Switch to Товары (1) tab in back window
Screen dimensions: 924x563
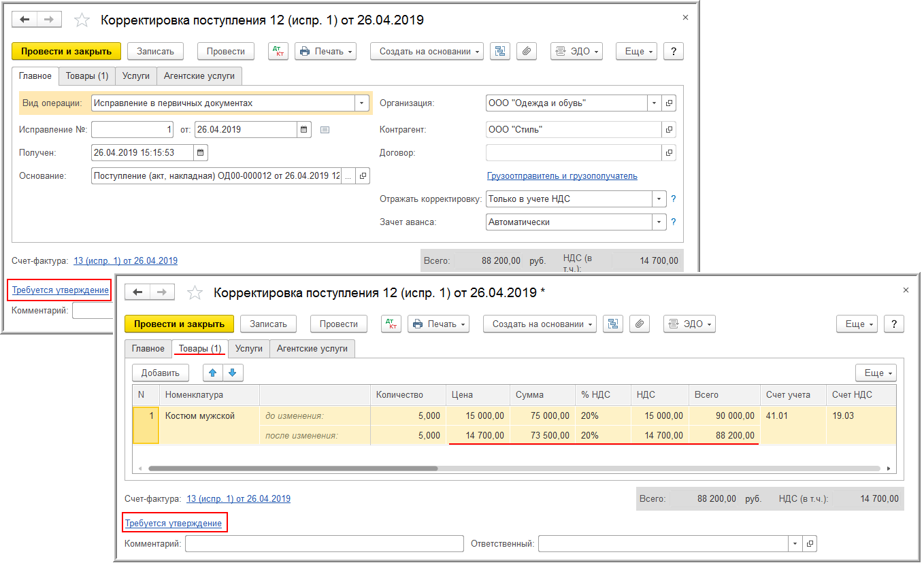point(87,76)
